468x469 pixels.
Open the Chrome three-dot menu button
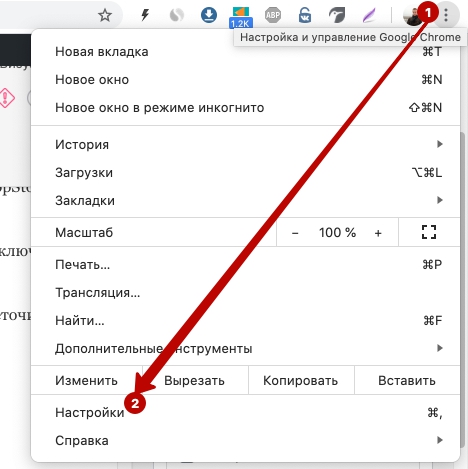pos(446,15)
